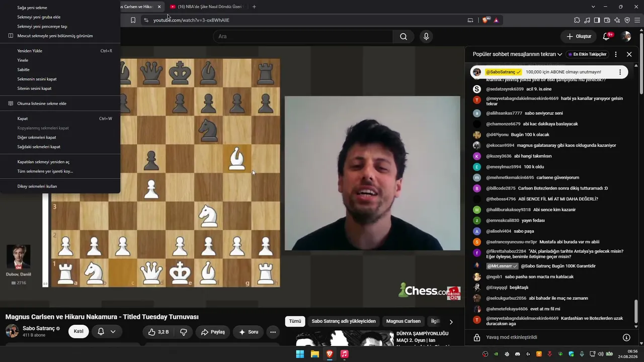Close the Carlsen ve Hikaru tab
This screenshot has width=644, height=362.
pyautogui.click(x=159, y=7)
